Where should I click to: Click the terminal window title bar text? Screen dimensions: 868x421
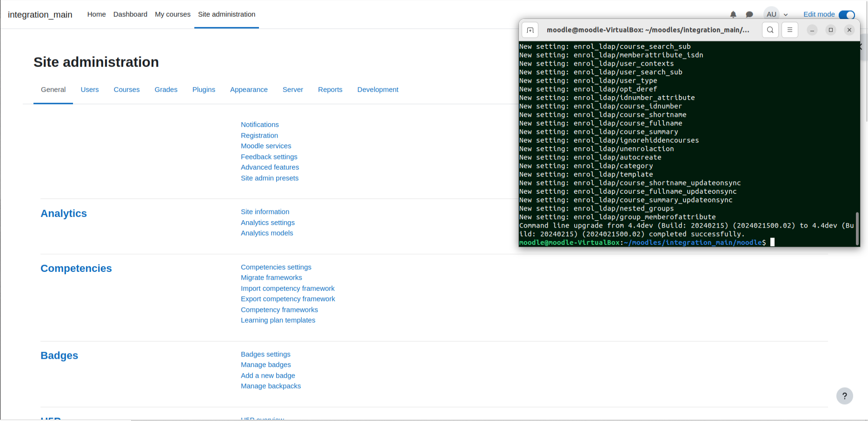tap(648, 30)
